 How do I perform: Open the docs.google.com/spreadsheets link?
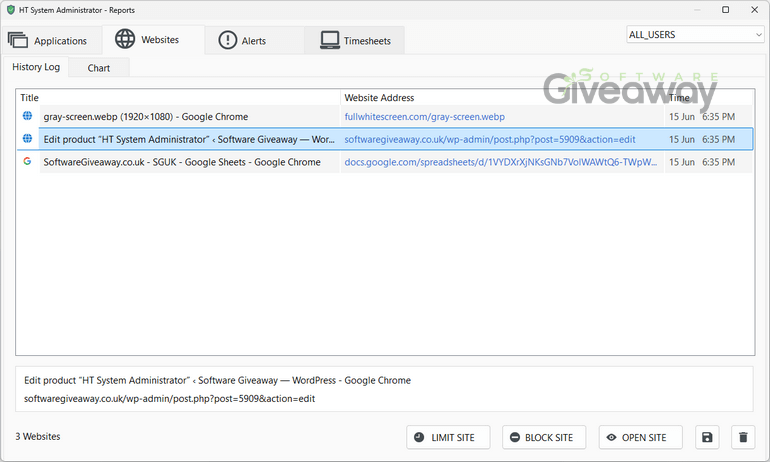pyautogui.click(x=500, y=162)
